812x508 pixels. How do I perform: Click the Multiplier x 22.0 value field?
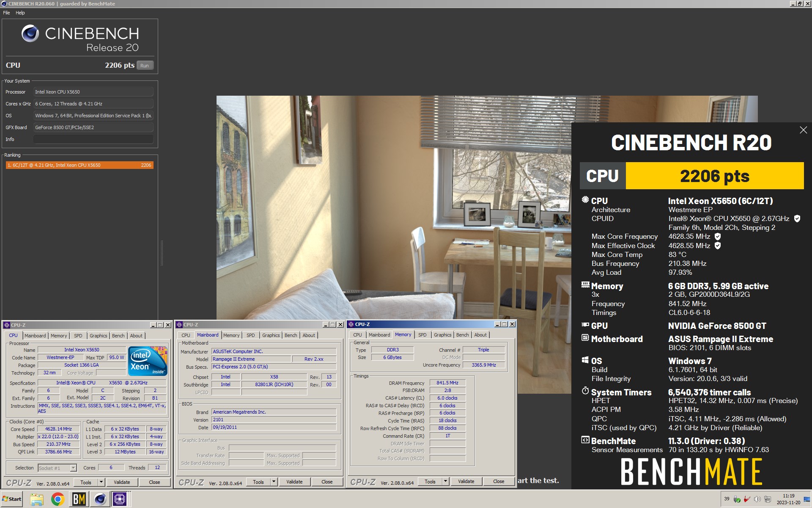point(58,436)
